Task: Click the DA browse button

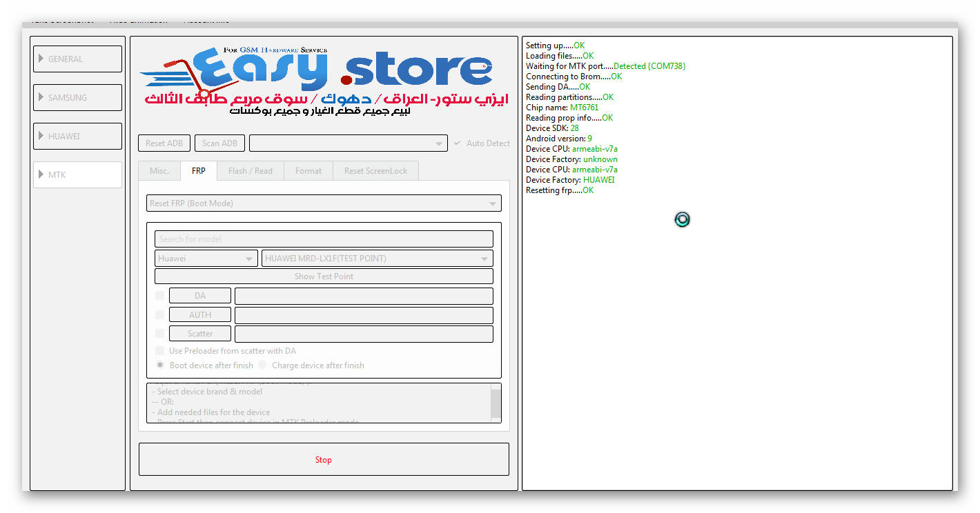Action: coord(200,296)
